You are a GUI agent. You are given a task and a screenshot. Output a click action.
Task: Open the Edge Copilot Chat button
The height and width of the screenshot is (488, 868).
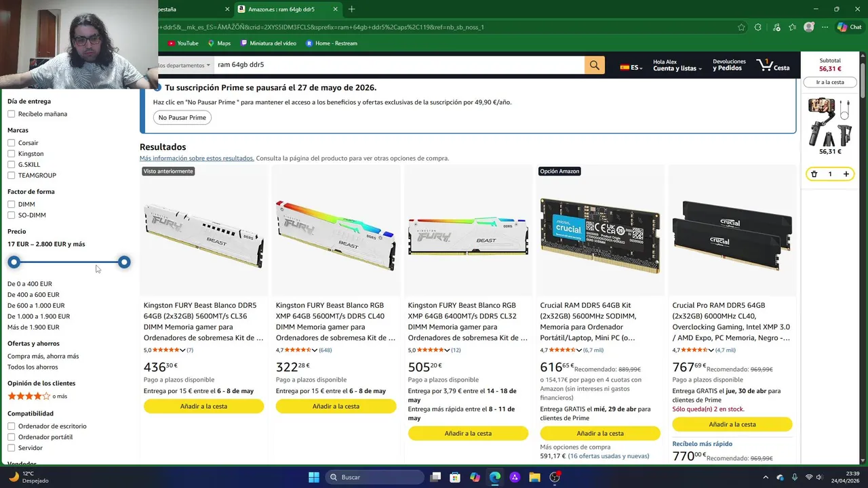(849, 27)
